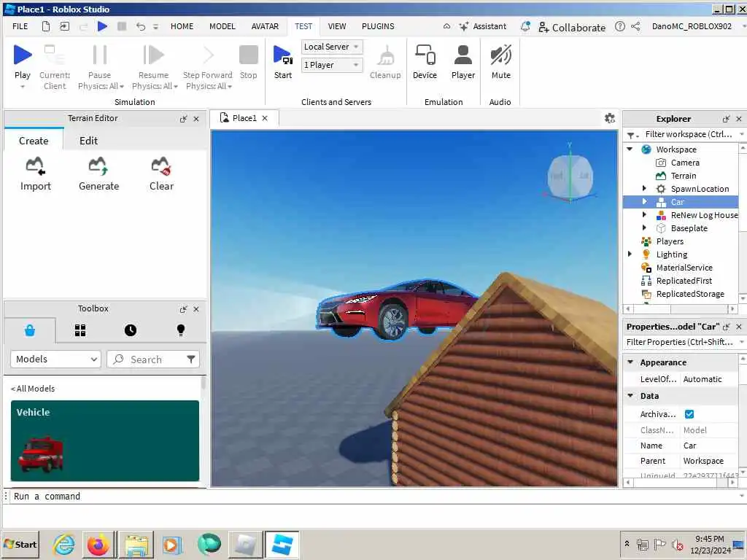747x560 pixels.
Task: Open the Assistant sparkle button
Action: pyautogui.click(x=483, y=26)
